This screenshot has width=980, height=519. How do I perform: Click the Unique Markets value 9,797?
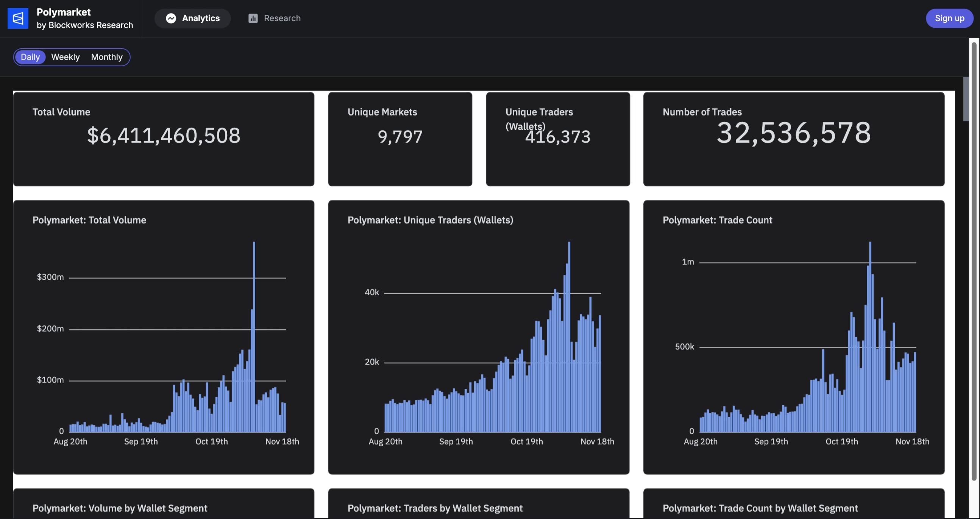(400, 137)
